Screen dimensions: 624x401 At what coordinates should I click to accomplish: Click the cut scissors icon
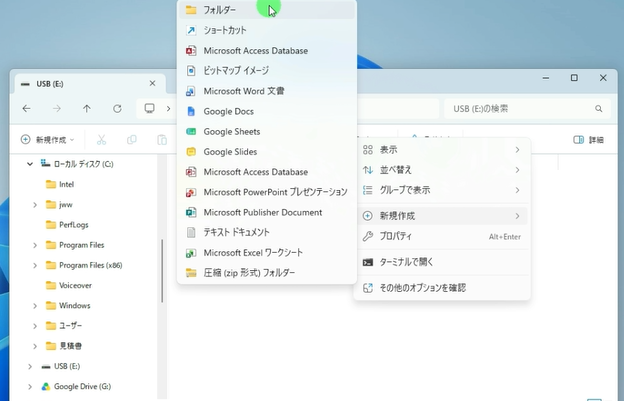(x=101, y=140)
